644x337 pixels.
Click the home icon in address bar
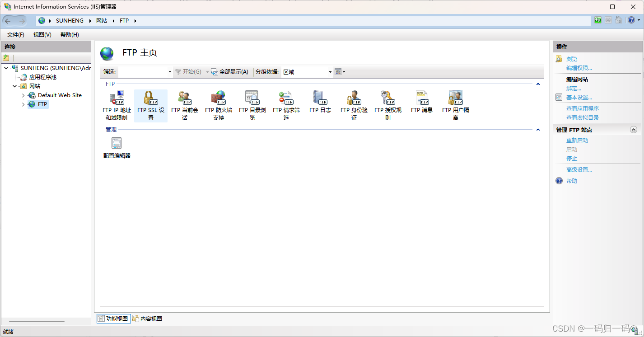pyautogui.click(x=619, y=20)
